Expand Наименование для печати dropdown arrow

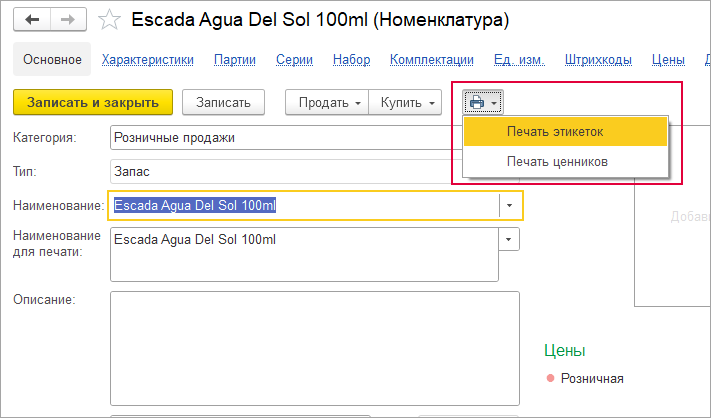click(509, 239)
